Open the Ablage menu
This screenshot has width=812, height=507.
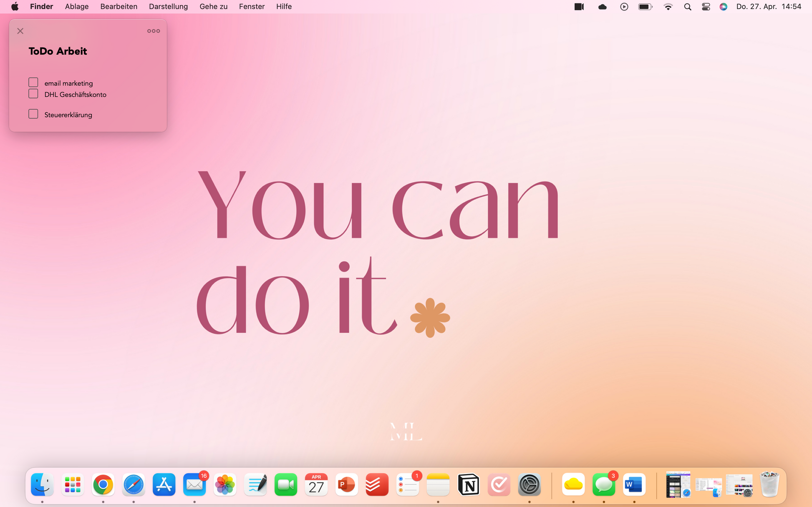[x=77, y=7]
